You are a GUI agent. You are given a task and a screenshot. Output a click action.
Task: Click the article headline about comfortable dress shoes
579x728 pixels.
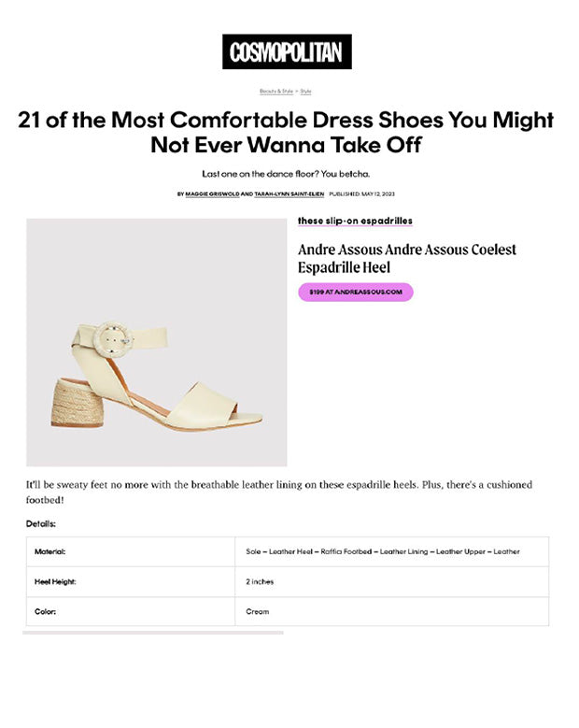[286, 133]
